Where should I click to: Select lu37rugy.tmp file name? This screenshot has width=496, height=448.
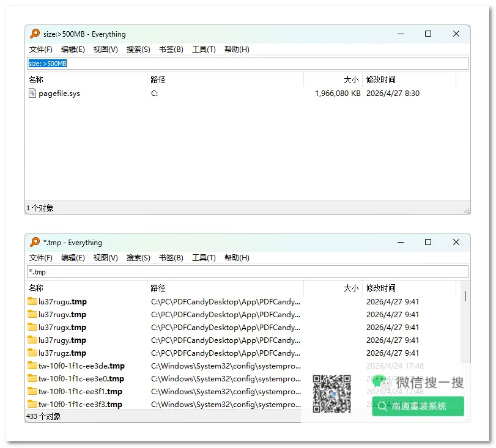[x=62, y=340]
